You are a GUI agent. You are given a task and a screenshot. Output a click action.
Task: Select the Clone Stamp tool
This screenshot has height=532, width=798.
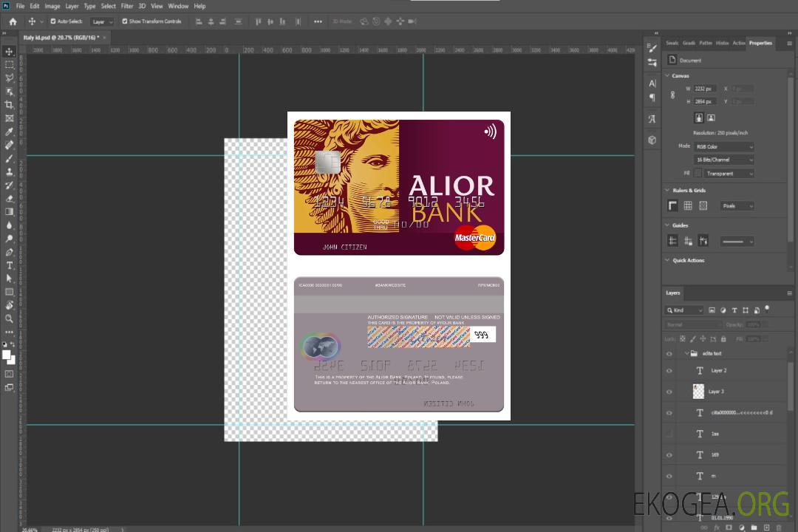(9, 171)
